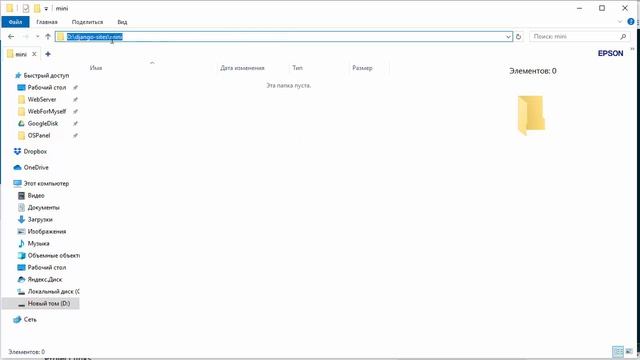Open the quick access toolbar customize dropdown
Viewport: 640px width, 360px height.
click(46, 9)
